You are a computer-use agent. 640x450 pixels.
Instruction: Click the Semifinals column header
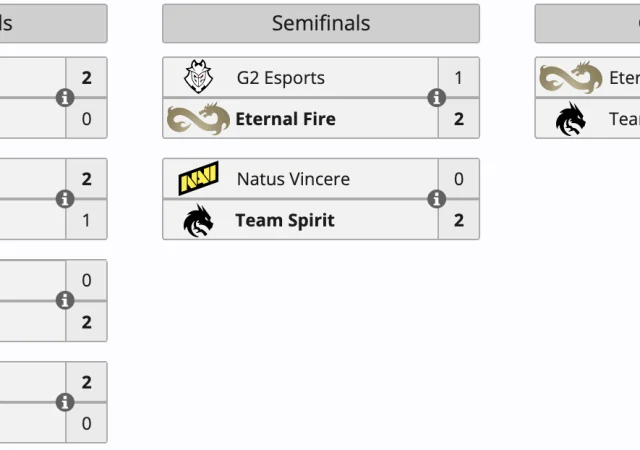321,23
